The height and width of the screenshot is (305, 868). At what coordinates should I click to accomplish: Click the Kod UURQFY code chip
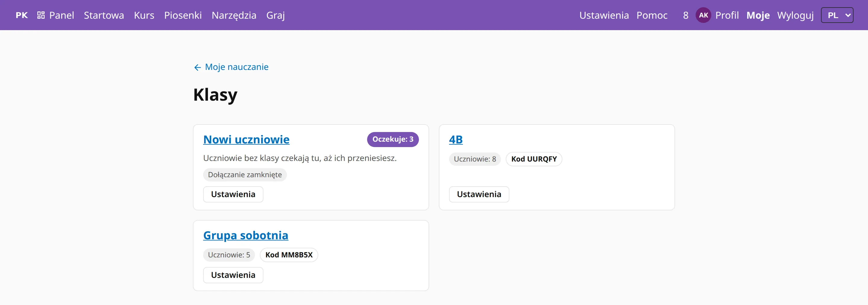click(534, 159)
